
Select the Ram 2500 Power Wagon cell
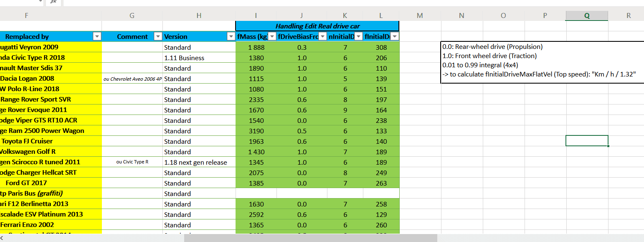(x=51, y=131)
